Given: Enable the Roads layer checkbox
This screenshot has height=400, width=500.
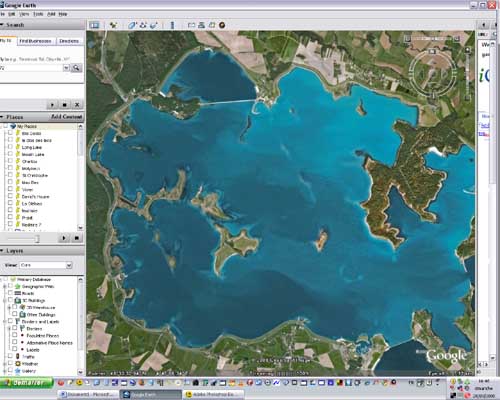Looking at the screenshot, I should click(10, 293).
